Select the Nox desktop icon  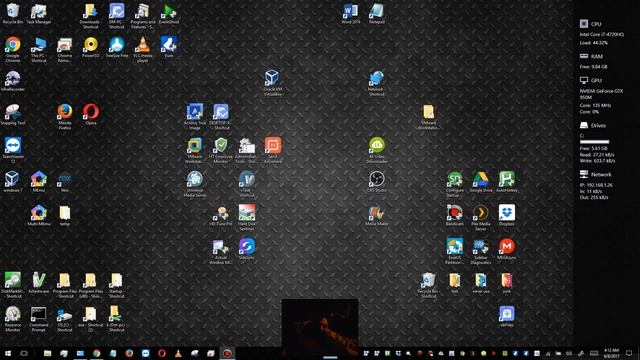(64, 182)
